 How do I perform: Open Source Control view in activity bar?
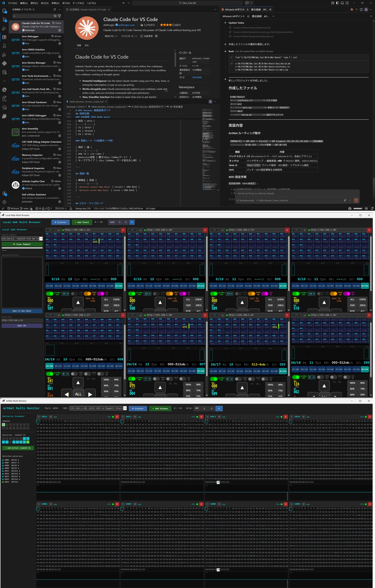(4, 19)
